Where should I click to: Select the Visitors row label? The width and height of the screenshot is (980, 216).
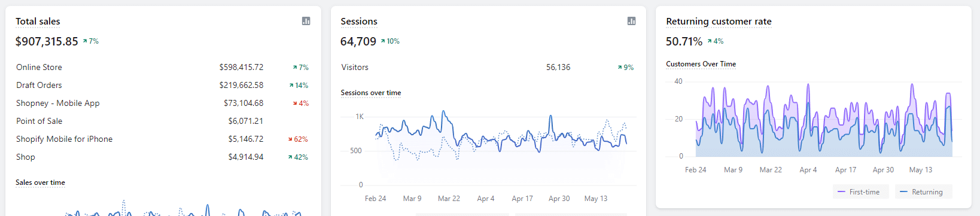point(355,68)
